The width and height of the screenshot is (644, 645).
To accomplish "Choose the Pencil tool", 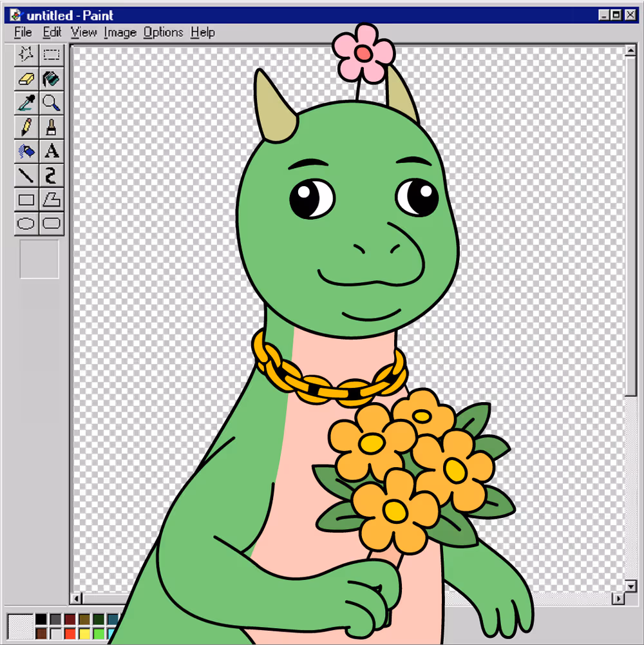I will (26, 127).
